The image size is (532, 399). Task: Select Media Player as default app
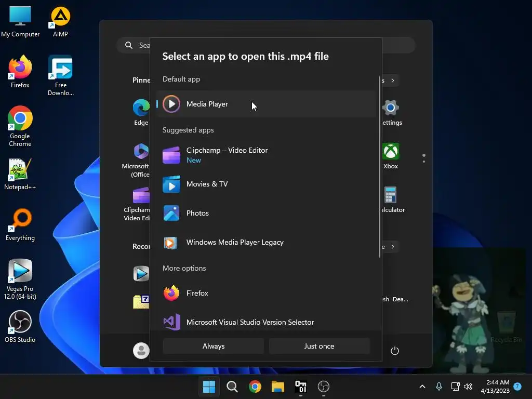click(267, 104)
